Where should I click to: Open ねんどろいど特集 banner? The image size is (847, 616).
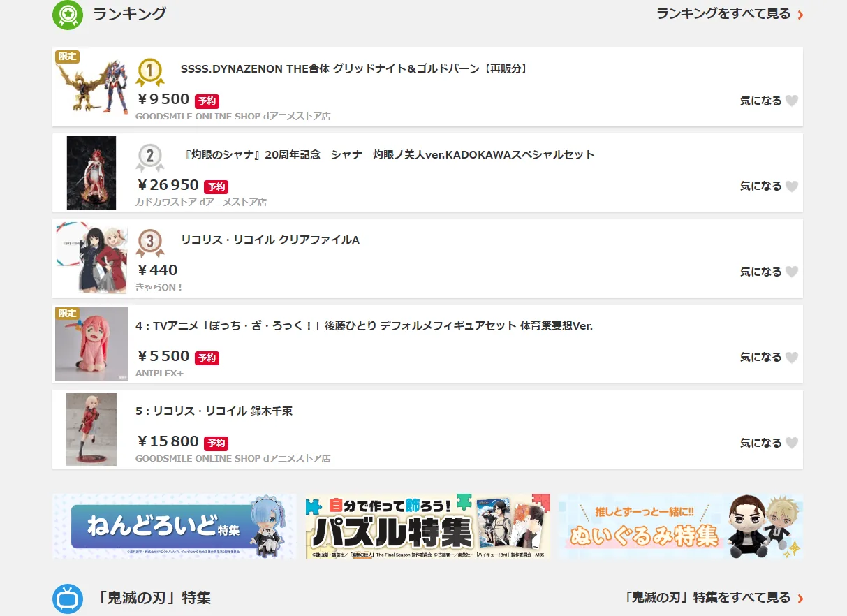pyautogui.click(x=175, y=526)
